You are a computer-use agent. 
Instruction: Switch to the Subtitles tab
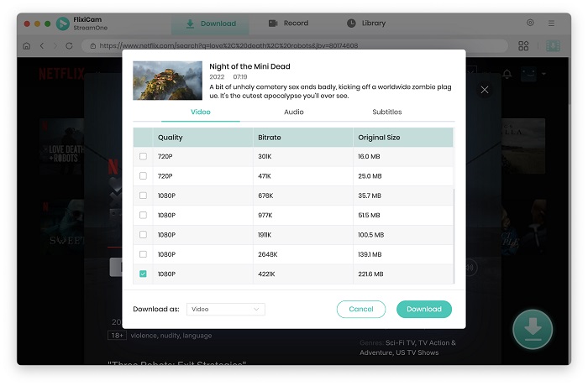(387, 112)
